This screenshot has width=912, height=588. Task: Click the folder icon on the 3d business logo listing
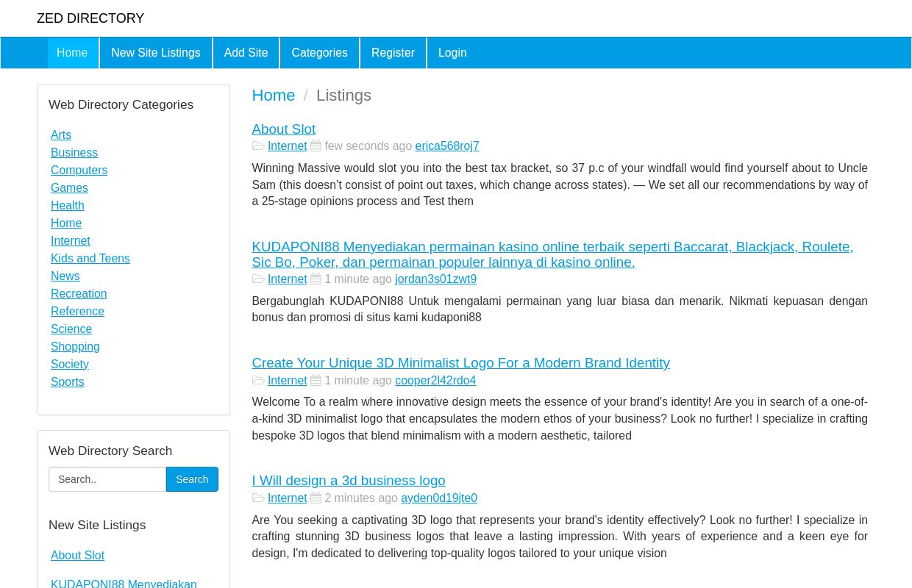[259, 498]
